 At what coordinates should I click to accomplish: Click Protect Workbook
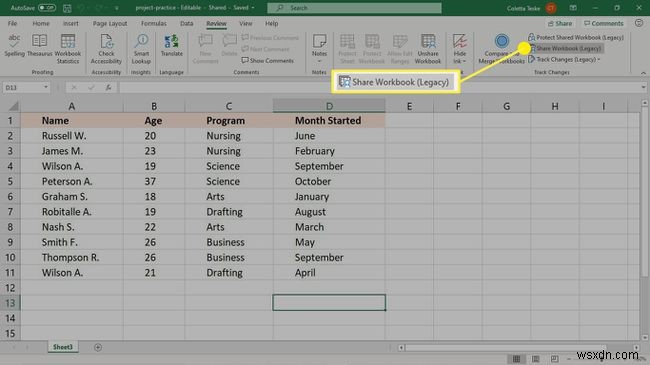pos(372,49)
